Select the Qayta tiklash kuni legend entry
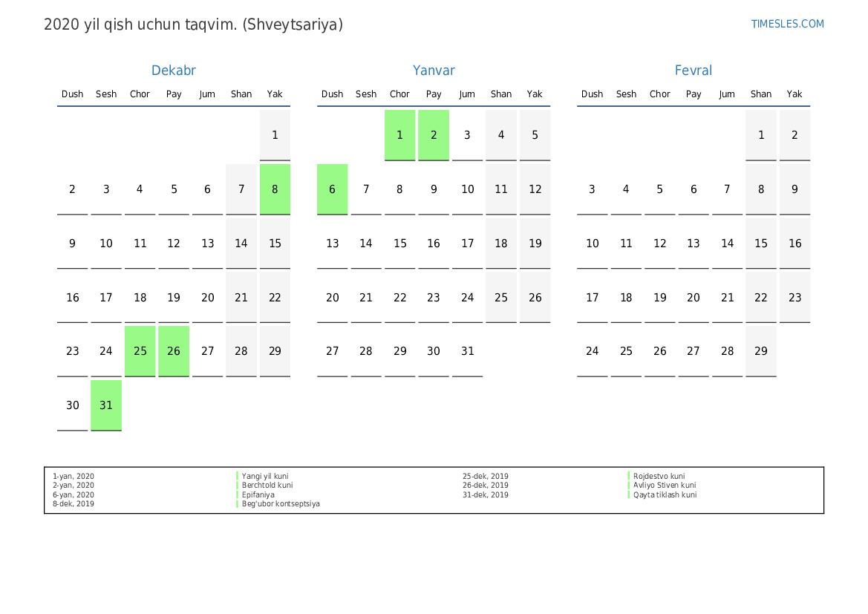The width and height of the screenshot is (868, 614). tap(665, 495)
